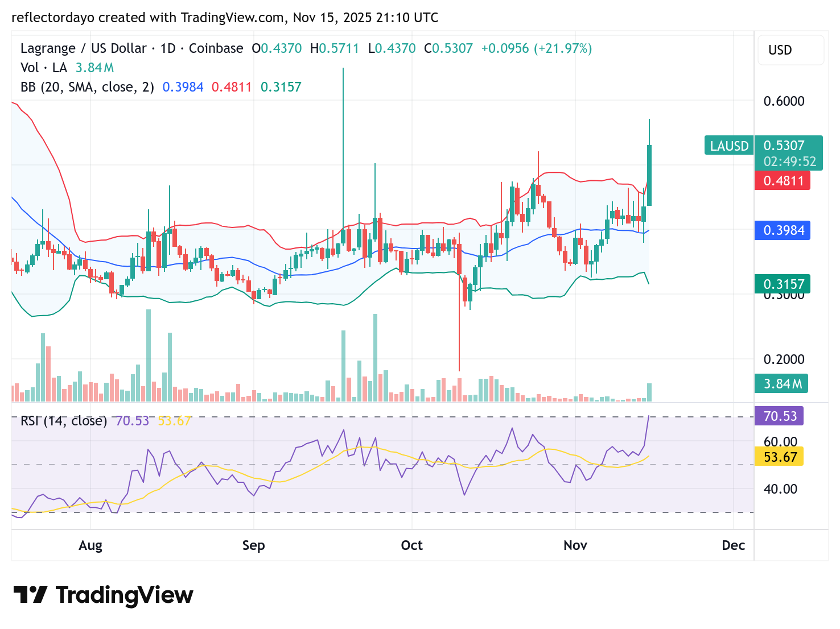
Task: Click the change value +0.0956 (+21.97%)
Action: [537, 48]
